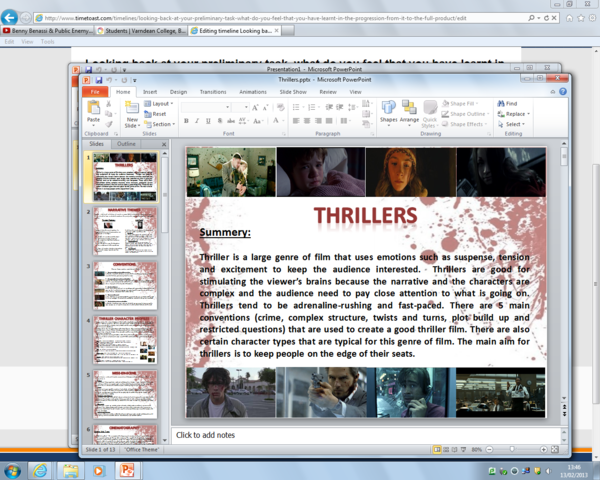Switch to the Design ribbon tab
600x480 pixels.
[x=178, y=92]
